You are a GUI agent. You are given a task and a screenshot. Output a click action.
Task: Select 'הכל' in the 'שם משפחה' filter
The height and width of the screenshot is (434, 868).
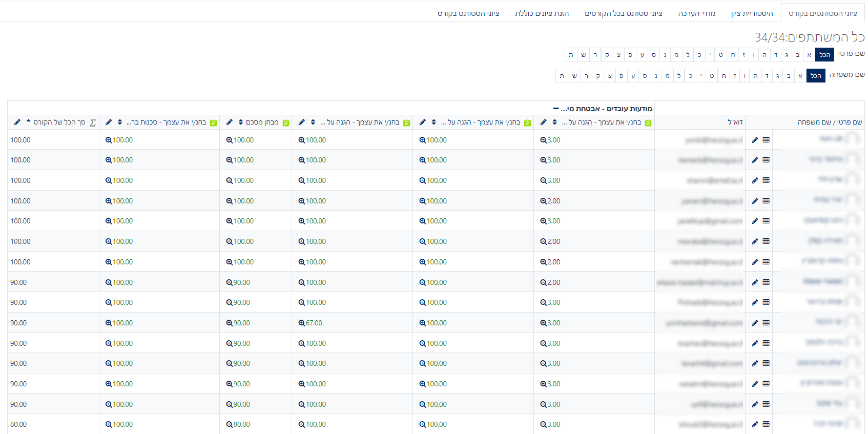[x=816, y=75]
